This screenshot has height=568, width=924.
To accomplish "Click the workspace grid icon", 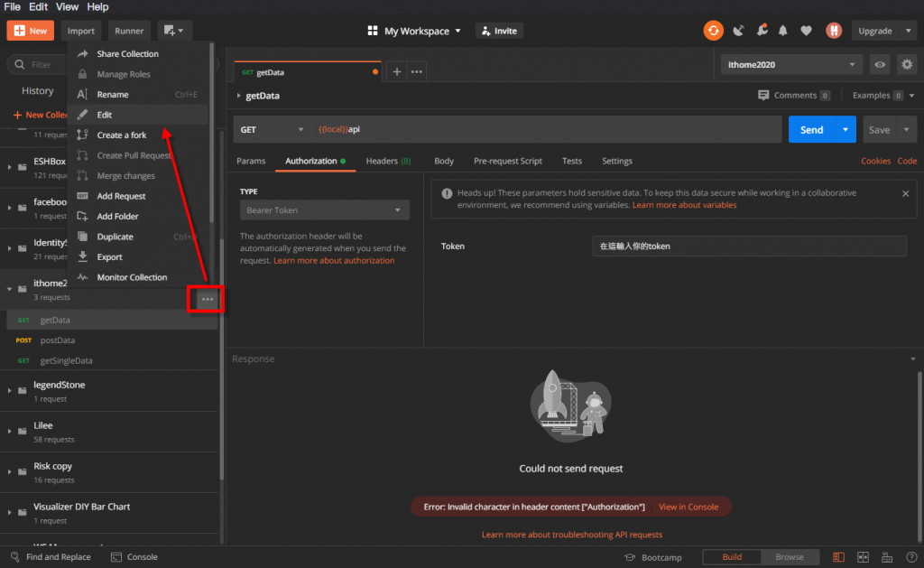I will pyautogui.click(x=373, y=31).
